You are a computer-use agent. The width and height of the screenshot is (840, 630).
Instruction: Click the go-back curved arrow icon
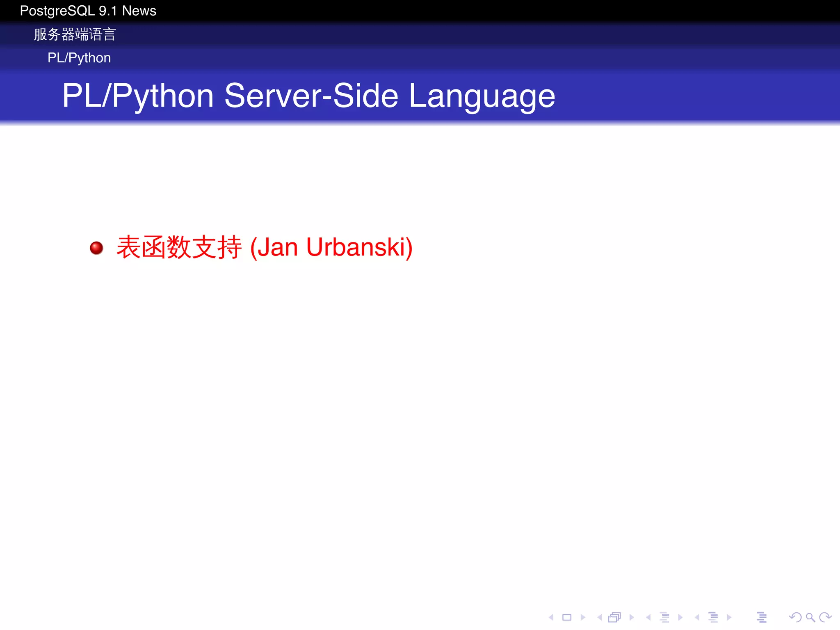(795, 617)
